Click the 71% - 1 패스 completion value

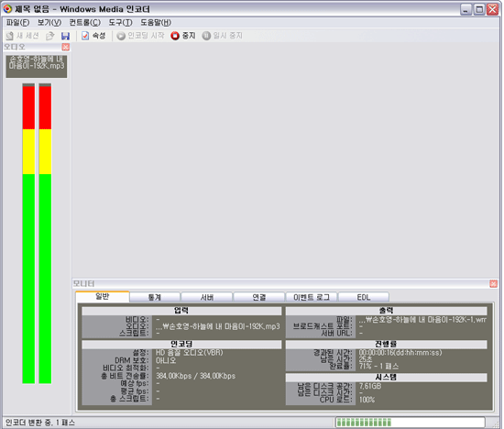(x=378, y=367)
